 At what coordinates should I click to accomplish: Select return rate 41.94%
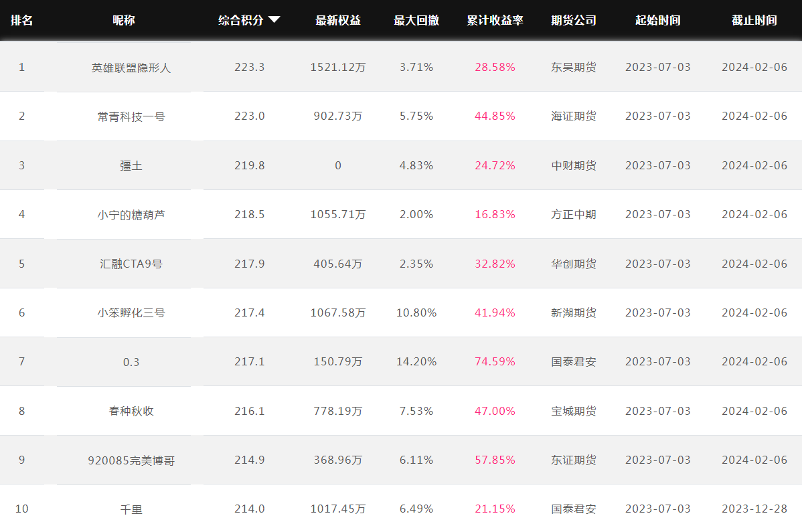click(495, 313)
